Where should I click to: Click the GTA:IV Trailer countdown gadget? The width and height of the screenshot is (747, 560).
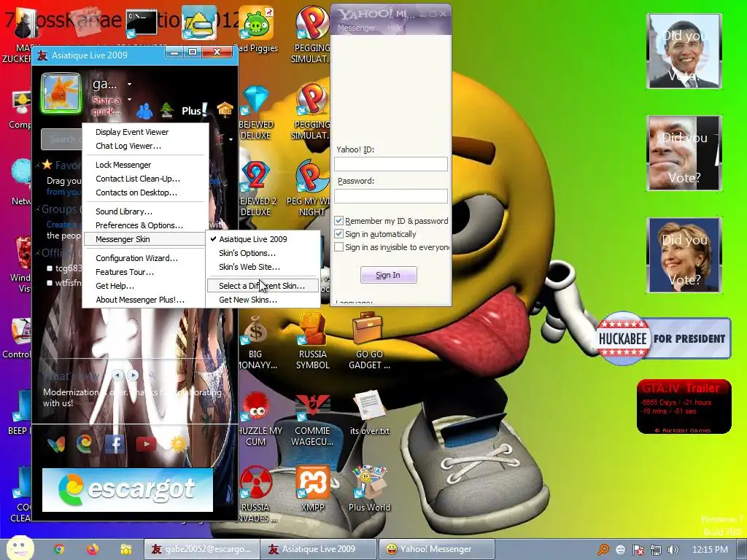pos(684,407)
